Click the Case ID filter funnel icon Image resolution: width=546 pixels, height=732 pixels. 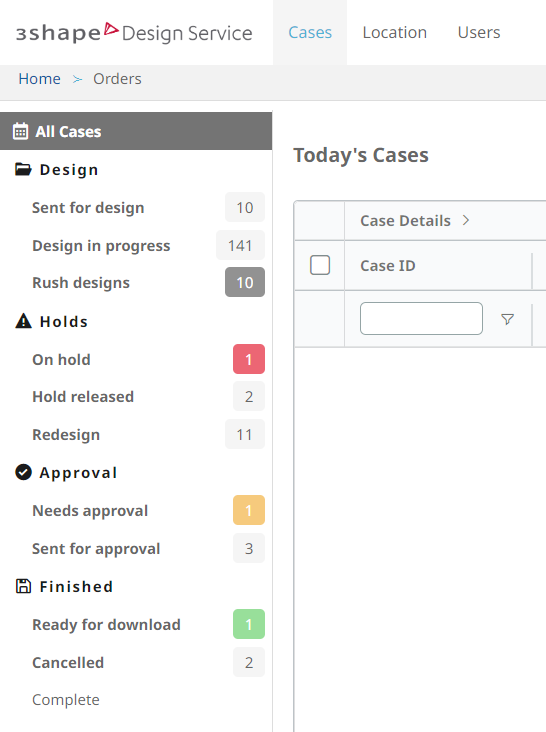pyautogui.click(x=507, y=319)
